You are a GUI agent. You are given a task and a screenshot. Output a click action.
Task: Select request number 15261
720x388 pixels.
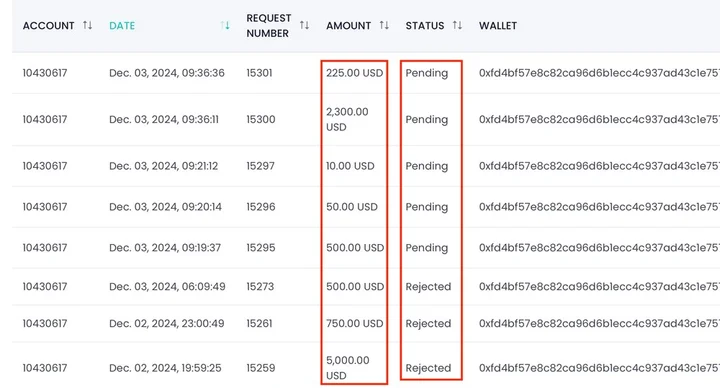tap(259, 323)
